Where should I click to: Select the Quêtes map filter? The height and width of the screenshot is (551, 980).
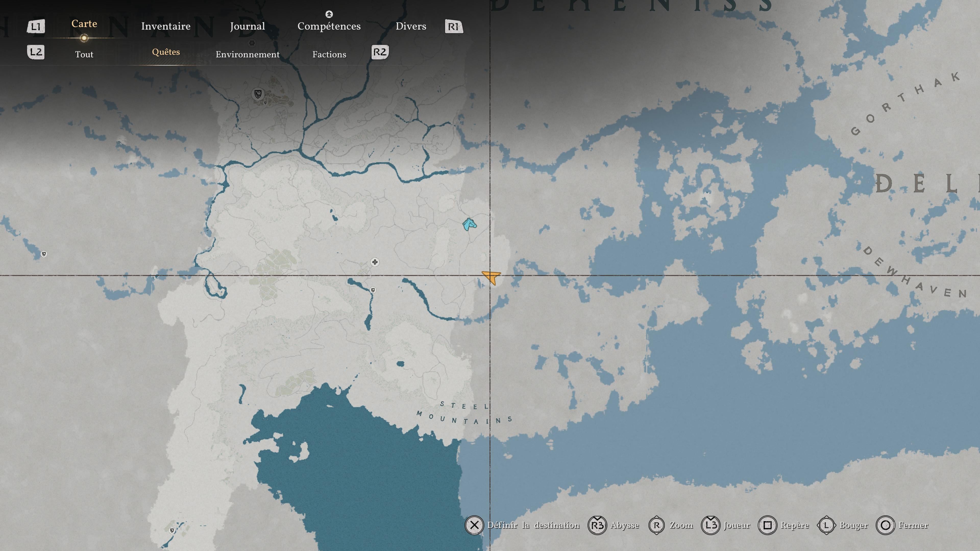166,52
